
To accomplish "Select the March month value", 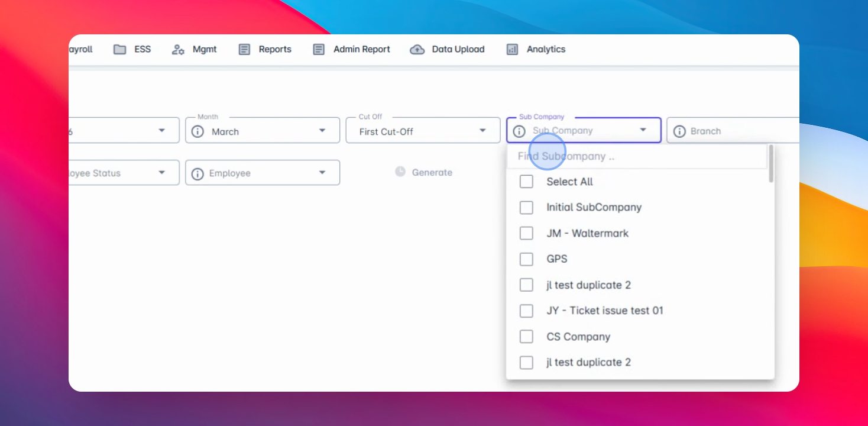I will [x=225, y=132].
